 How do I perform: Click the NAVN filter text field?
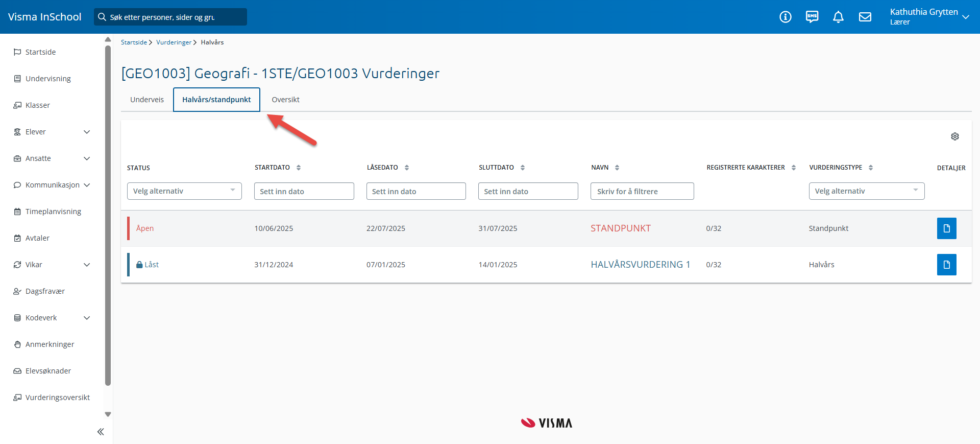642,191
